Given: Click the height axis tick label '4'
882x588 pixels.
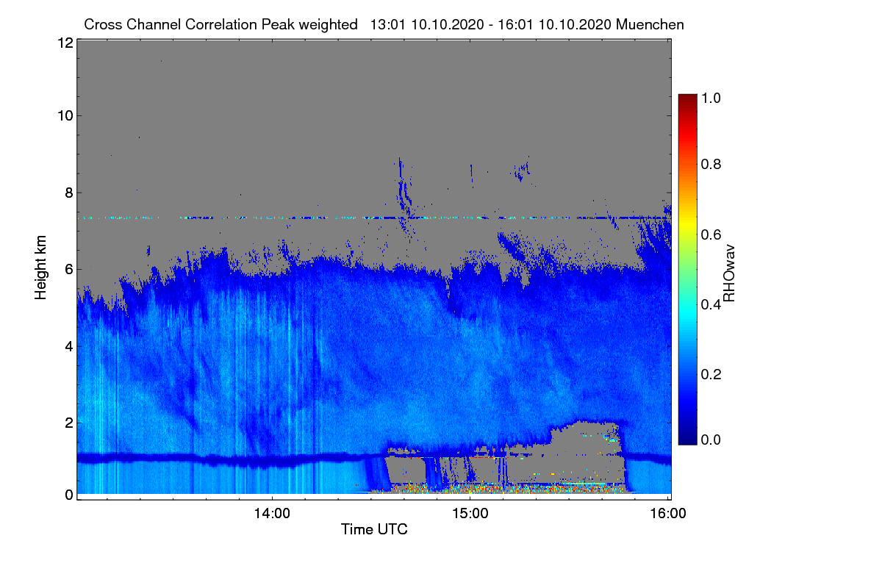Looking at the screenshot, I should pos(68,345).
